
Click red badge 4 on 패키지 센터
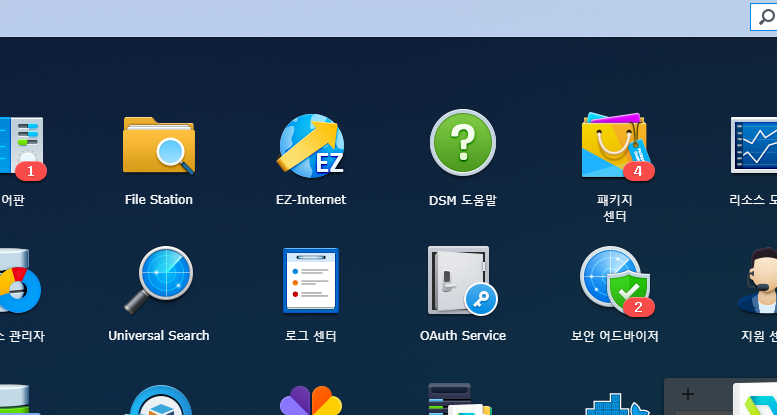point(639,171)
